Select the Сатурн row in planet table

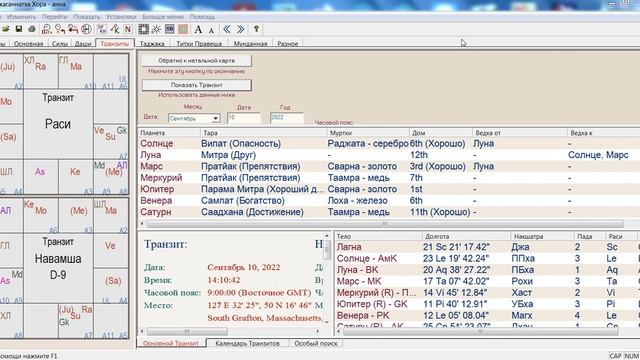389,212
